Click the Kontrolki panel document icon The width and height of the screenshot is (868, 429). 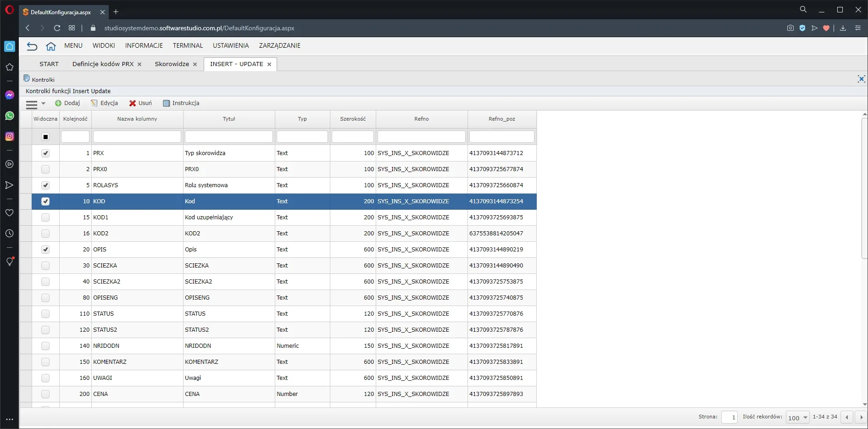pyautogui.click(x=27, y=78)
